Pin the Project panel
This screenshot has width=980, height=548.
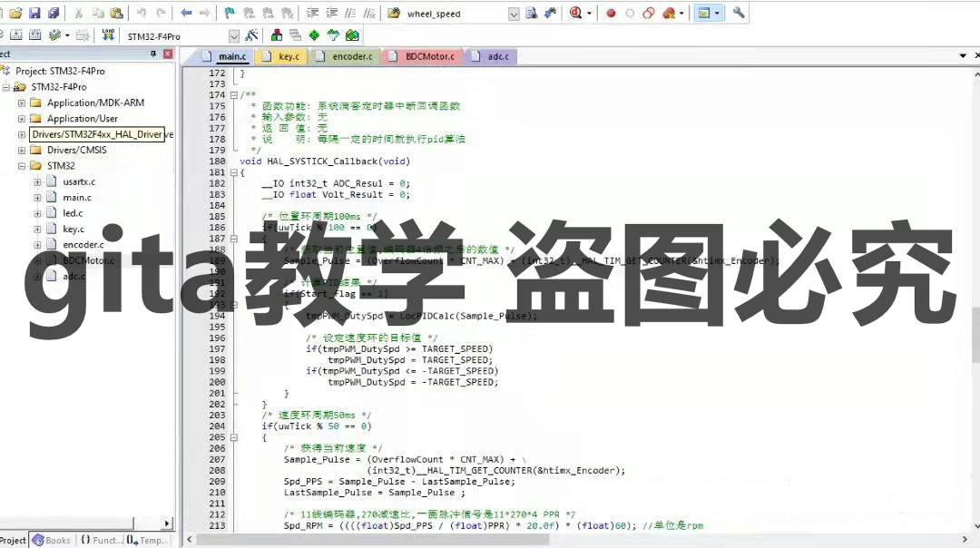pyautogui.click(x=153, y=54)
